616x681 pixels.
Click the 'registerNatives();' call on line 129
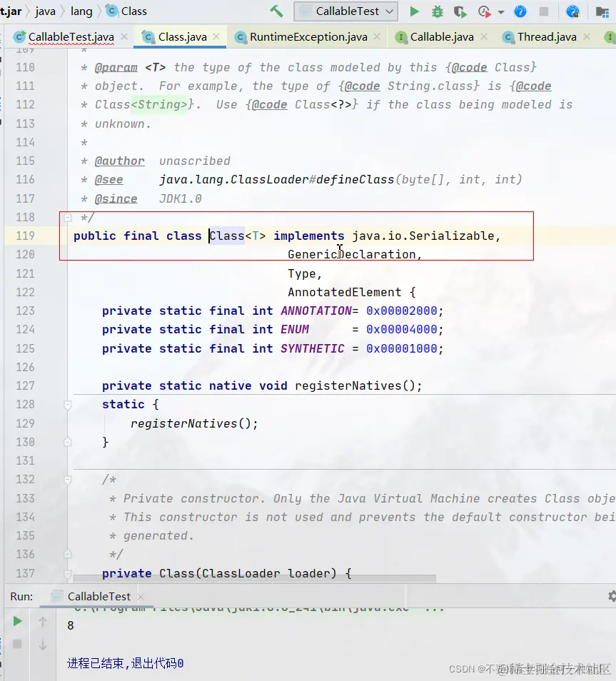pos(194,423)
